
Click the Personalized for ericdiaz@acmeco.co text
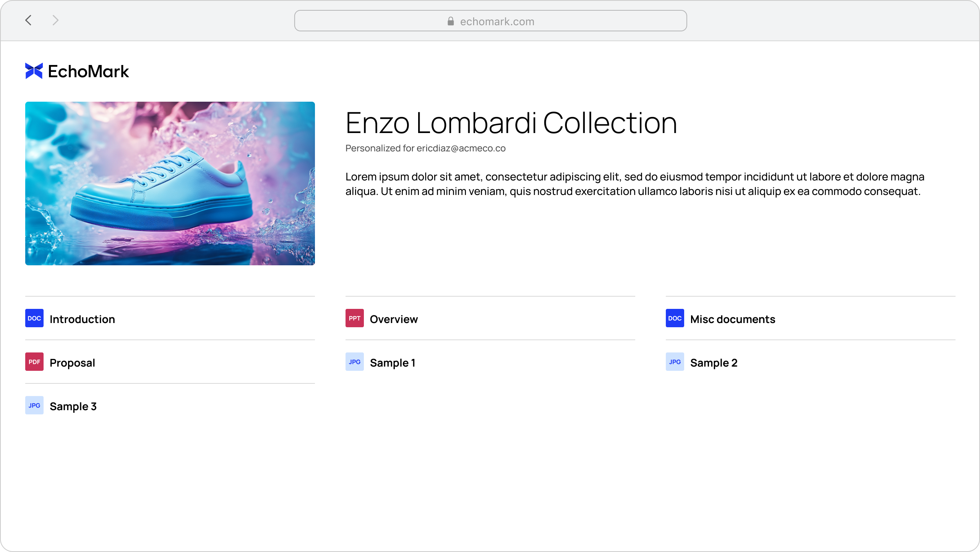click(x=425, y=148)
